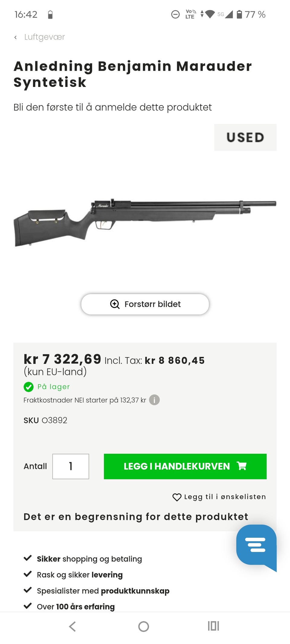Screen dimensions: 290x644
Task: Tap the Forstørr bildet magnifier icon
Action: click(115, 304)
